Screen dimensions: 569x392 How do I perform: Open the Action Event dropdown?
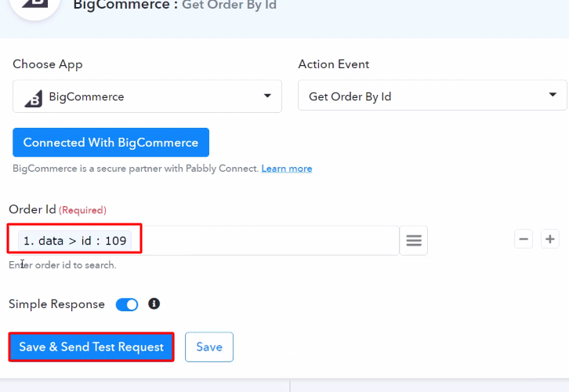(432, 96)
